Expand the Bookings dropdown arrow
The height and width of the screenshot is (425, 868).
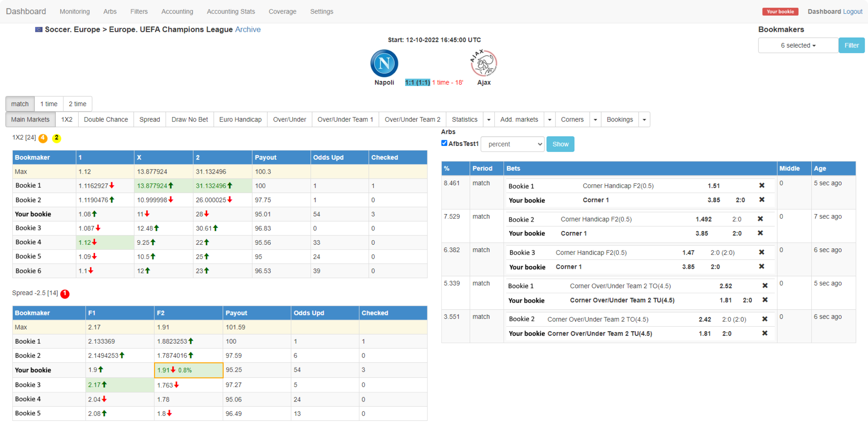(x=644, y=119)
